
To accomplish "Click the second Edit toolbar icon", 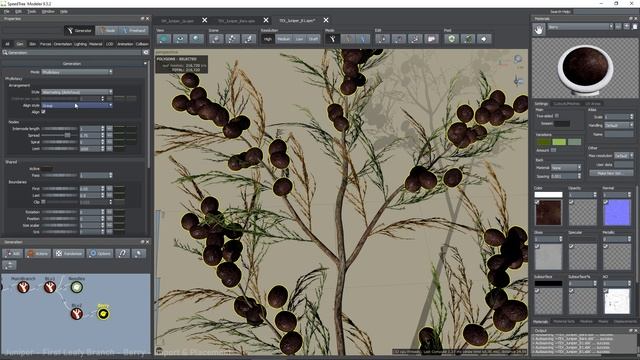I will point(399,39).
